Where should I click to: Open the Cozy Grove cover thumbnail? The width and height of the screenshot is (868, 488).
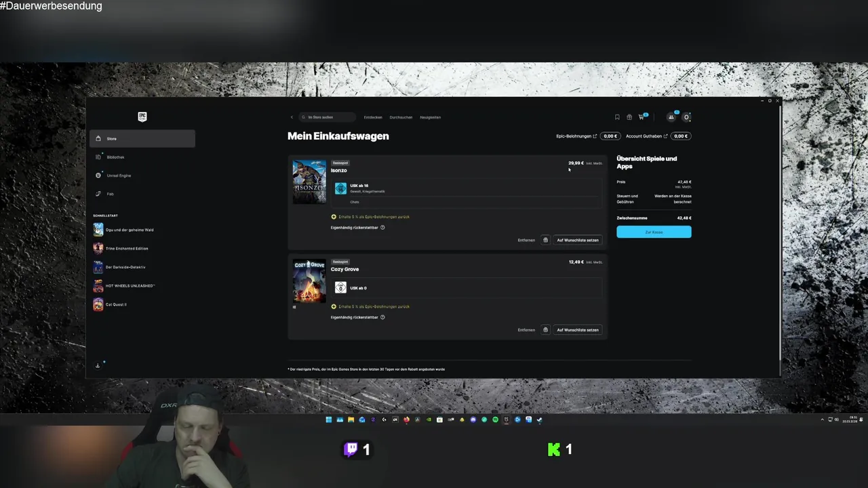click(309, 281)
